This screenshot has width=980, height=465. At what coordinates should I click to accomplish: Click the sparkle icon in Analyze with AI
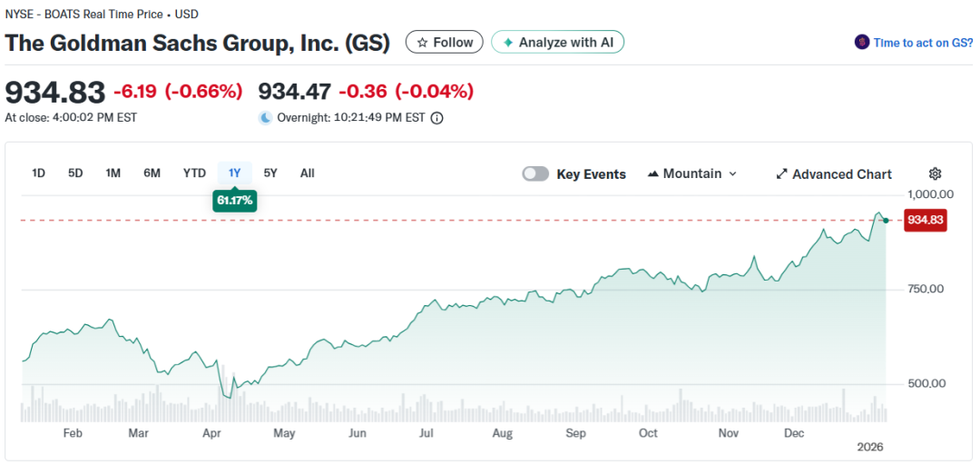[x=508, y=43]
